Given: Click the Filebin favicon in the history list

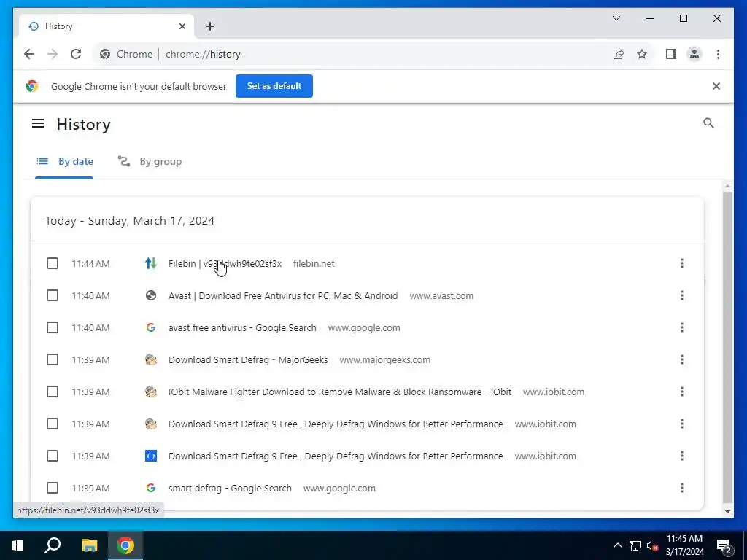Looking at the screenshot, I should coord(150,263).
